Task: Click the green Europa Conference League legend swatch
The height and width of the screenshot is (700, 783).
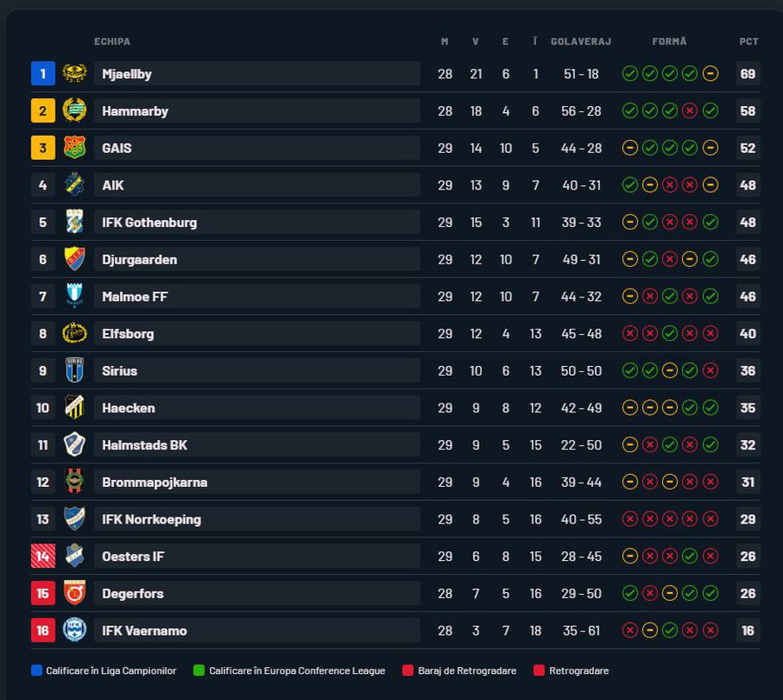Action: (x=197, y=670)
